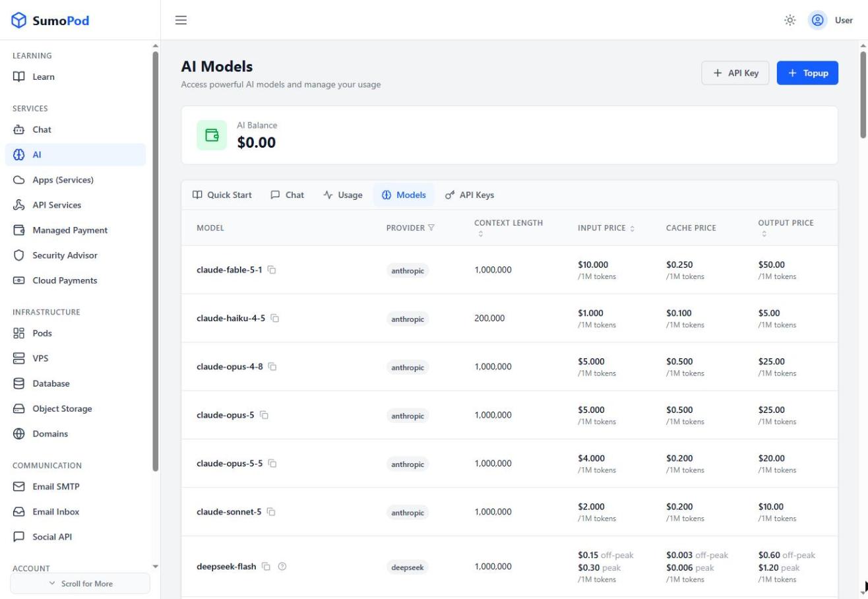This screenshot has width=868, height=599.
Task: Switch theme with the sun icon
Action: [790, 20]
